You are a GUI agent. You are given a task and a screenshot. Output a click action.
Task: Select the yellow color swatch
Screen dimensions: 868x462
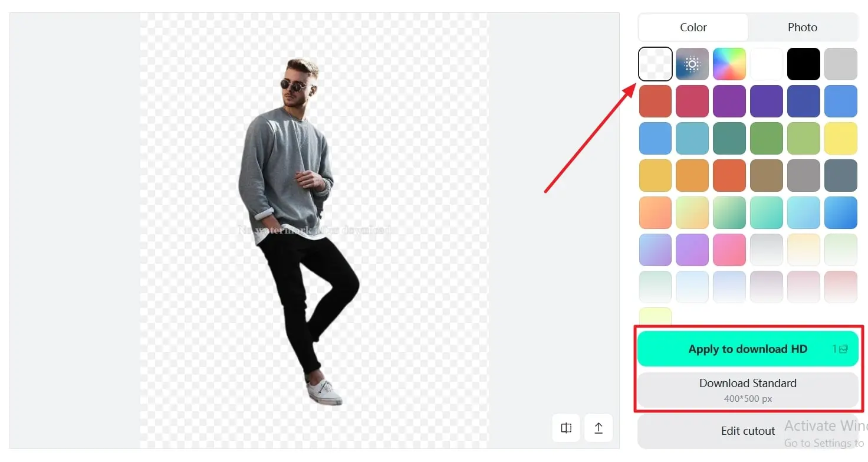pos(841,138)
